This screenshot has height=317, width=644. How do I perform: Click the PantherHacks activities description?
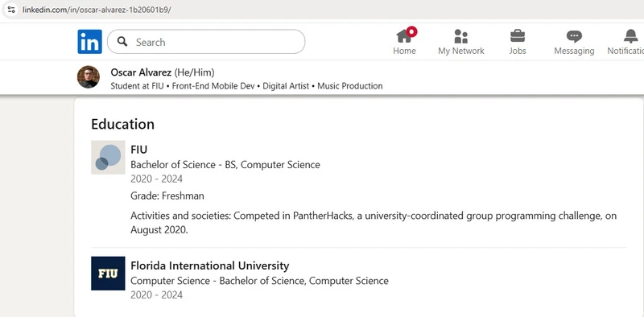[374, 223]
